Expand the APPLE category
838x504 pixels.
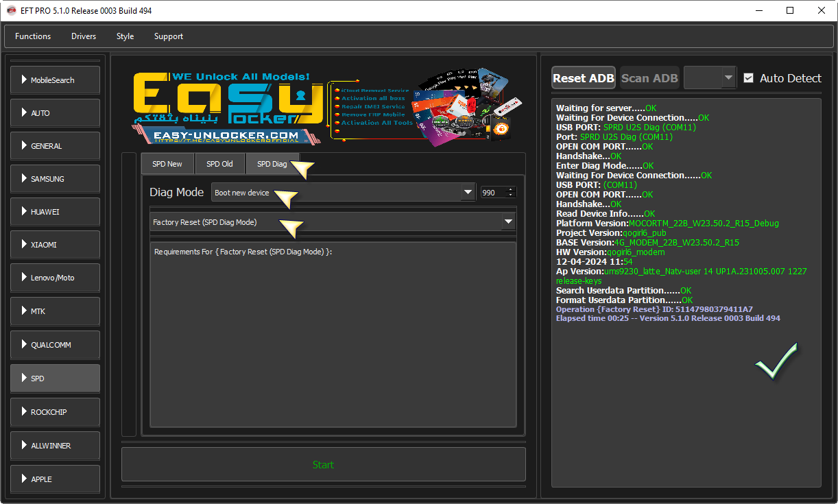[x=55, y=479]
